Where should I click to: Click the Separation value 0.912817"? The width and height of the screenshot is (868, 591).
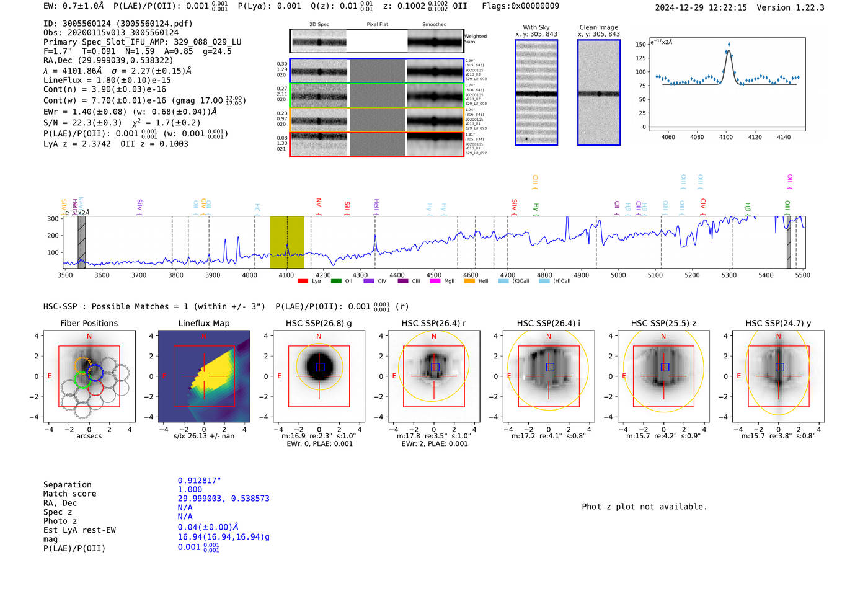click(200, 481)
